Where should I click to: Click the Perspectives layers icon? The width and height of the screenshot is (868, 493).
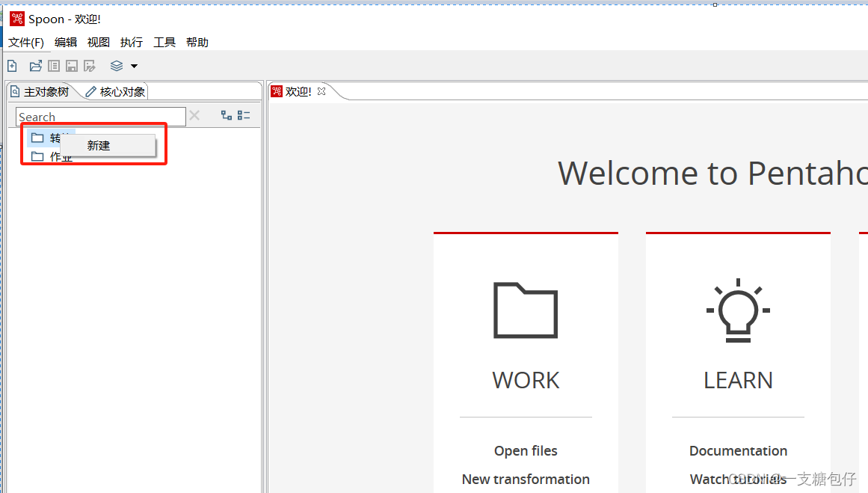click(116, 67)
